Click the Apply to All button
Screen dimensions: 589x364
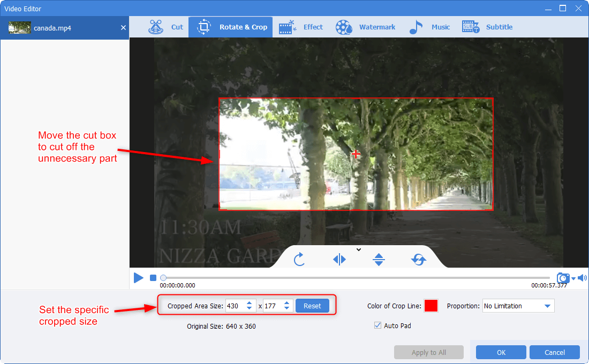[x=428, y=352]
